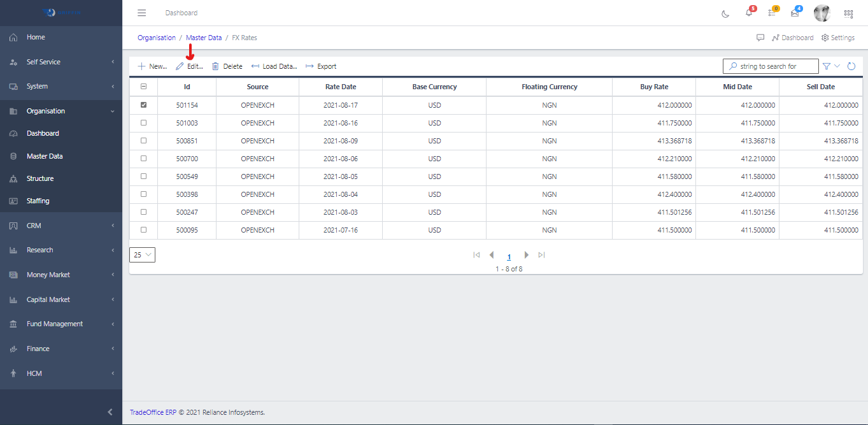Open notifications bell icon
The height and width of the screenshot is (425, 868).
pyautogui.click(x=749, y=13)
